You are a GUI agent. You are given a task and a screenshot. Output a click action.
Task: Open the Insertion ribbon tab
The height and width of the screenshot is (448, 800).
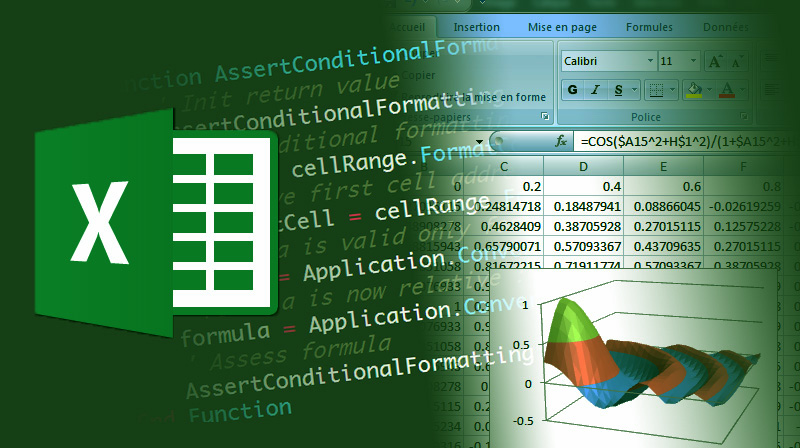click(x=477, y=27)
